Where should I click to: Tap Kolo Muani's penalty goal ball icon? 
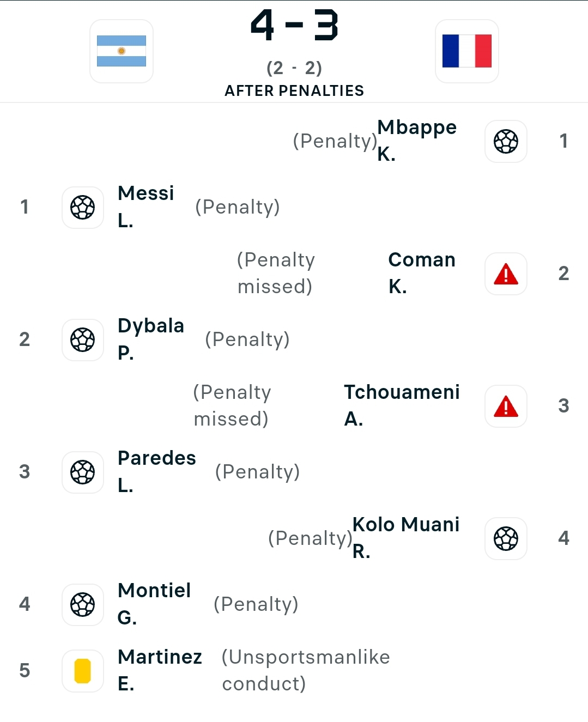click(x=506, y=538)
